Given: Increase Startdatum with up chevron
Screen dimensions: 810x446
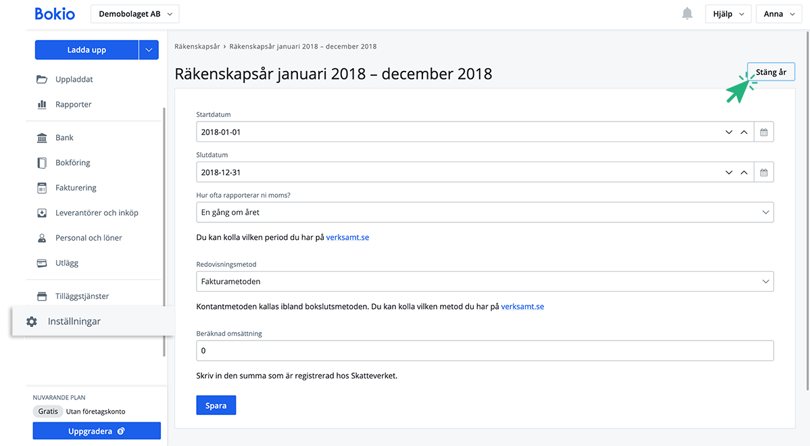Looking at the screenshot, I should click(744, 132).
